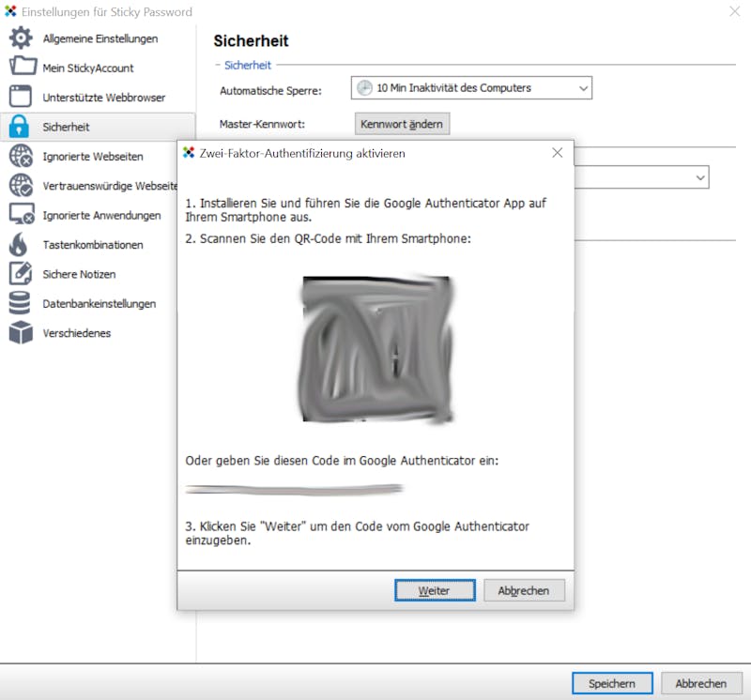Click the box icon for Verschiedenes
751x700 pixels.
[21, 332]
